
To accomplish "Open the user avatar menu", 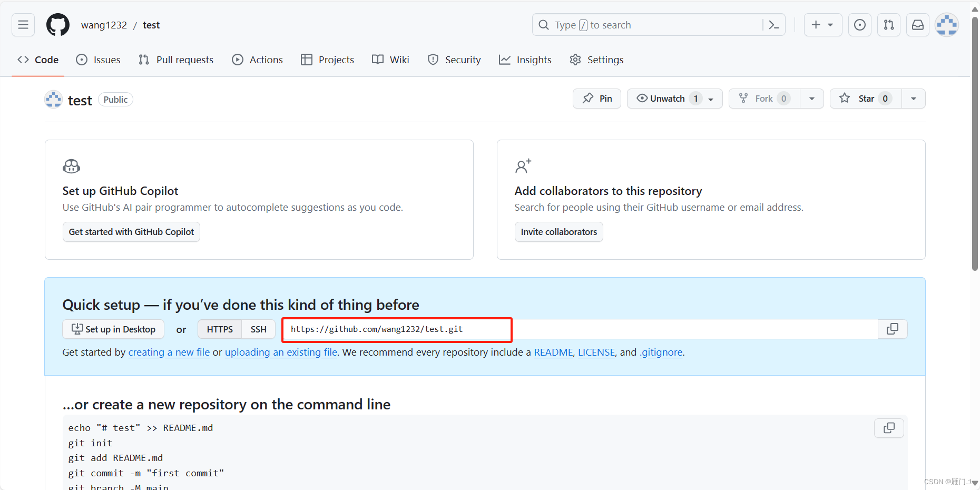I will [x=947, y=25].
